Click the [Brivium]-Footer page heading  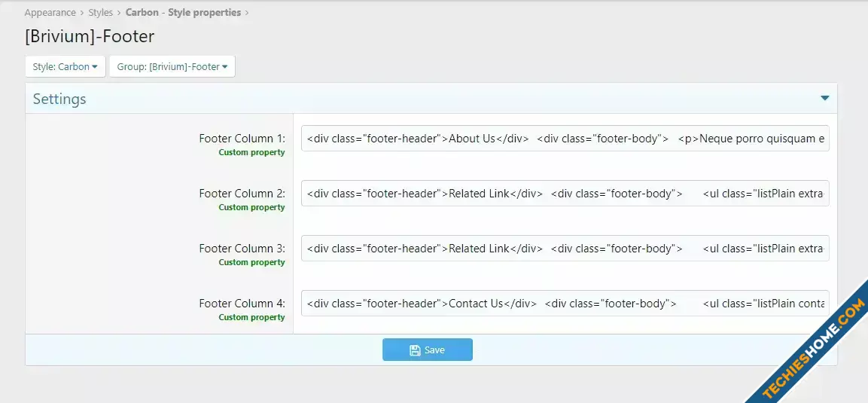[90, 37]
